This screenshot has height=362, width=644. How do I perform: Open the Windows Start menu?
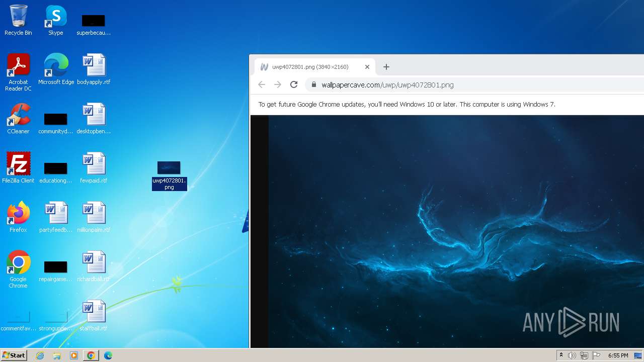coord(14,355)
